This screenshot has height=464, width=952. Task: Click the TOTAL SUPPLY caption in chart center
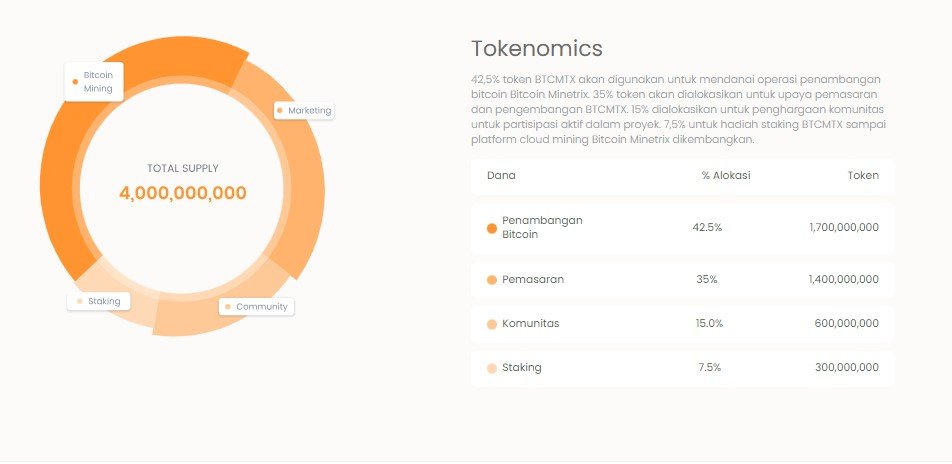183,168
